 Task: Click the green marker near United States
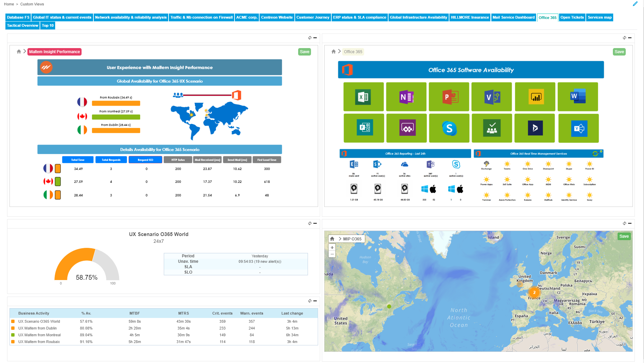coord(389,306)
